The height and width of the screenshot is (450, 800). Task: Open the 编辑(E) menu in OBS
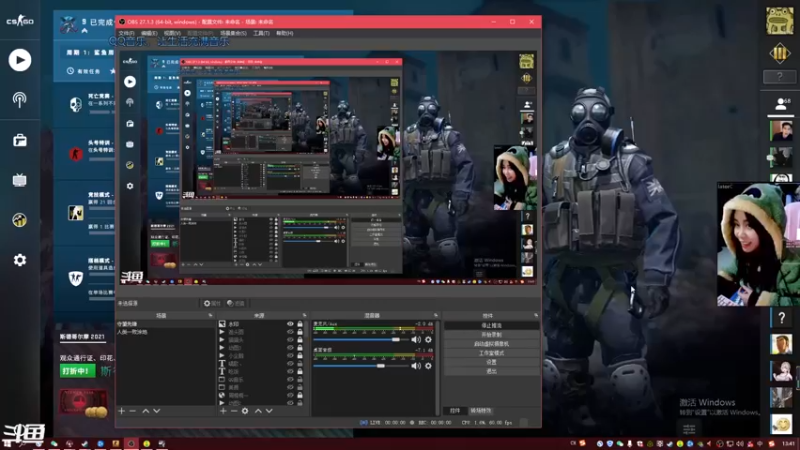(149, 33)
